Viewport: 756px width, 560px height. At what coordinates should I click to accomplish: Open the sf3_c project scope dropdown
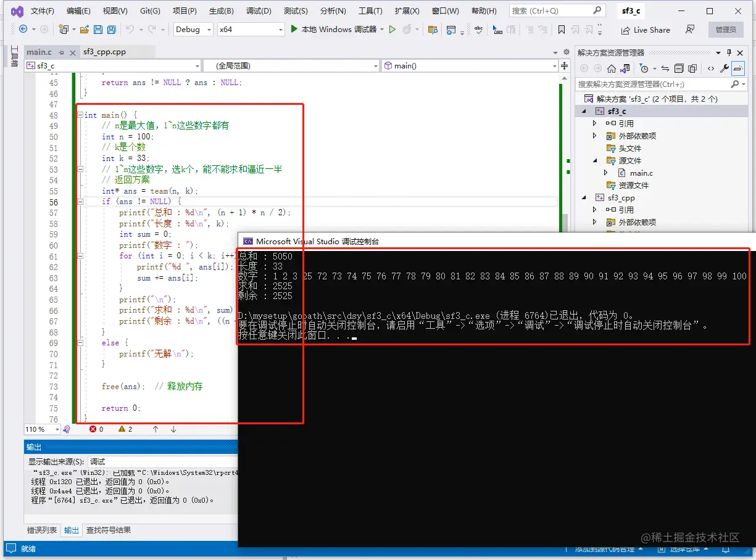pos(113,65)
